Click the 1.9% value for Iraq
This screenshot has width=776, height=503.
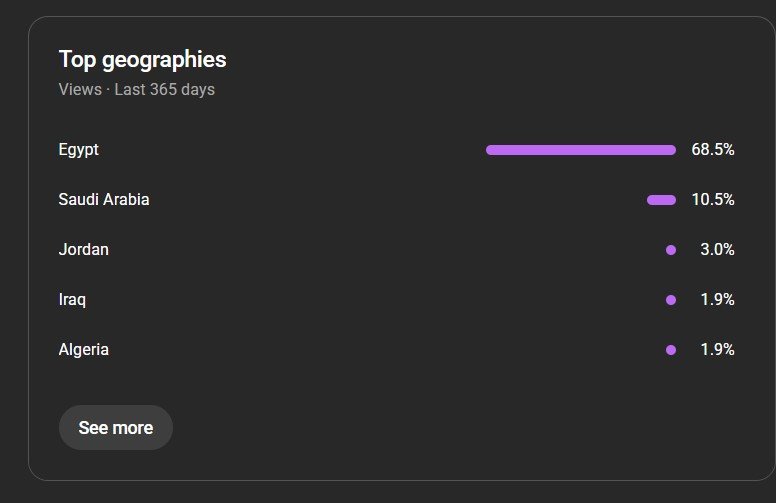coord(717,300)
